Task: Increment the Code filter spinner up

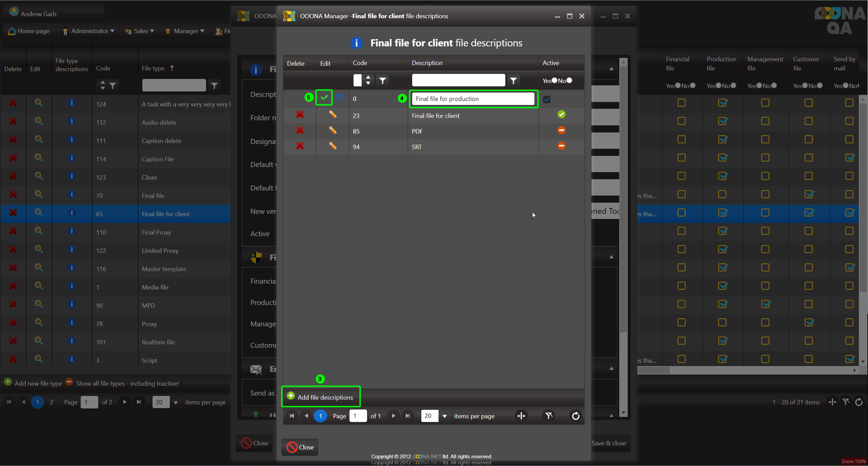Action: pyautogui.click(x=368, y=77)
